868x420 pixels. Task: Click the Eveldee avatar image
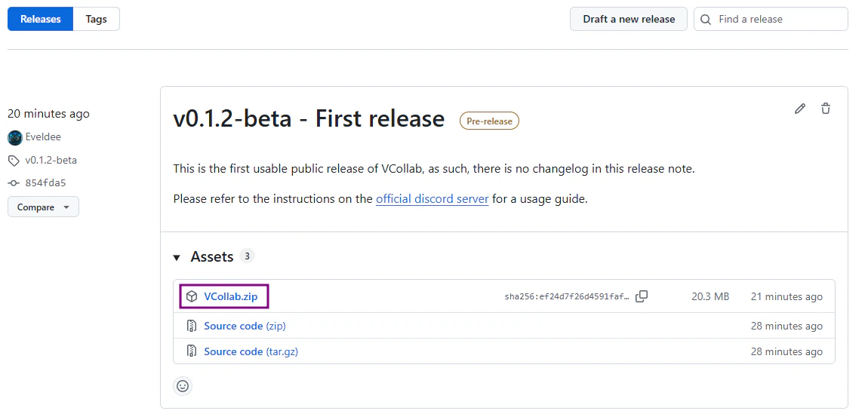[15, 137]
